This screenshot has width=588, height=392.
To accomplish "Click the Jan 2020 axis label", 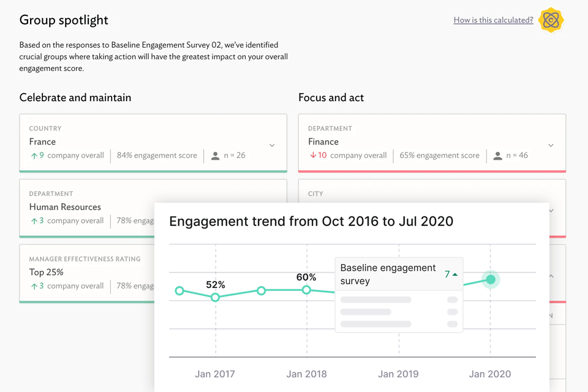I will tap(490, 374).
